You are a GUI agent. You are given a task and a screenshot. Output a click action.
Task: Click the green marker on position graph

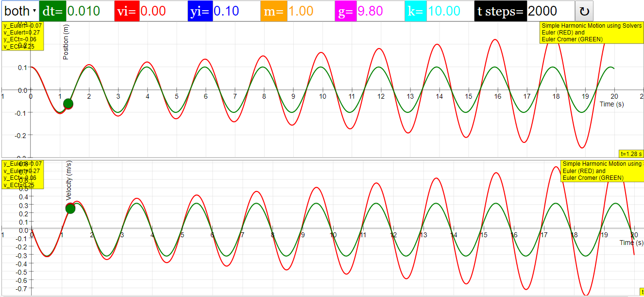68,103
